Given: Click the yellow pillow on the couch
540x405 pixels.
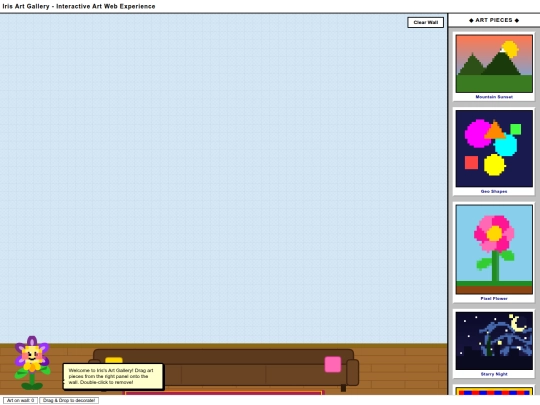Looking at the screenshot, I should tap(114, 360).
